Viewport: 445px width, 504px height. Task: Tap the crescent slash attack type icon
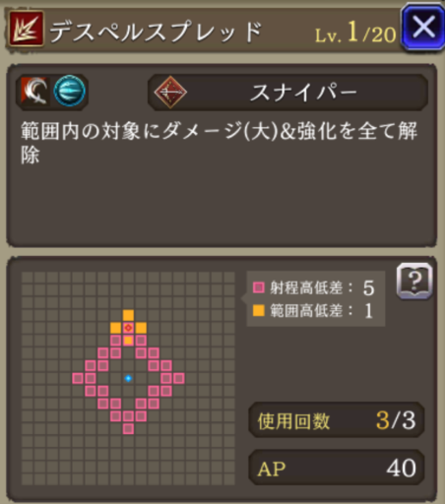[x=35, y=92]
